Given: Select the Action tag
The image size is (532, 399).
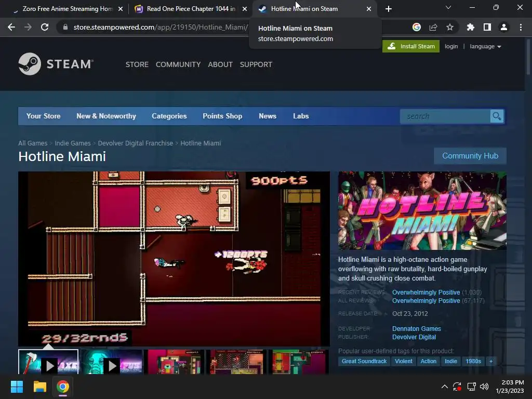Looking at the screenshot, I should coord(429,362).
